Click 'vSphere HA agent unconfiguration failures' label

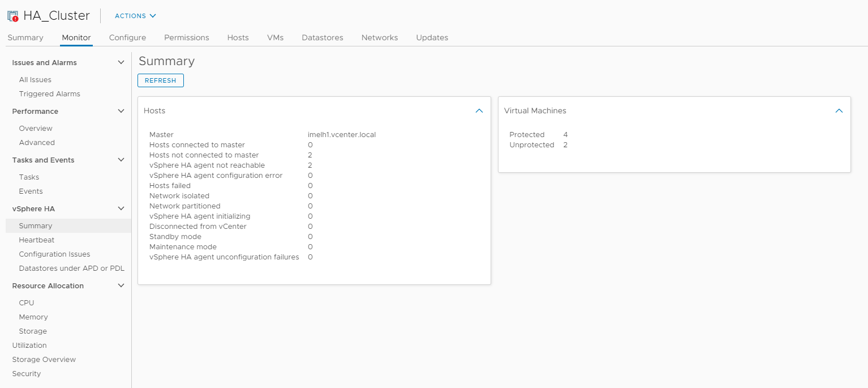[x=224, y=257]
